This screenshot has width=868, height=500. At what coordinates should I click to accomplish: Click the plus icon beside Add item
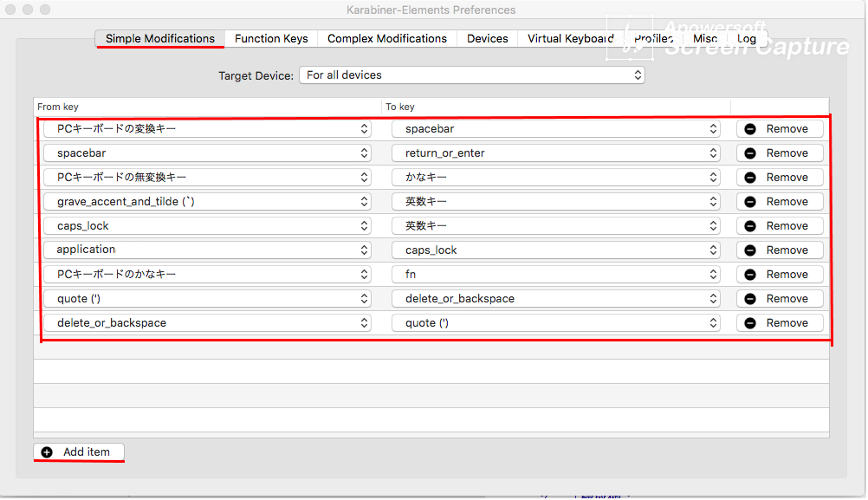(x=47, y=452)
